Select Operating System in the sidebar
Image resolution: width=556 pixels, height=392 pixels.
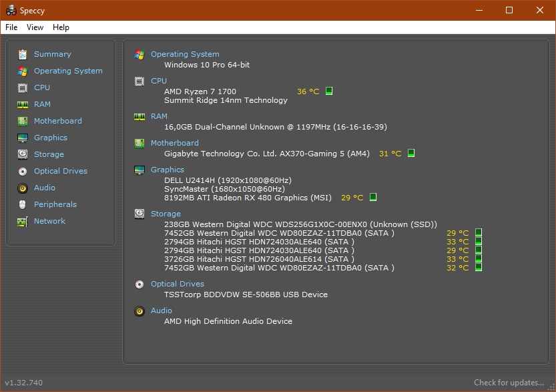(68, 71)
